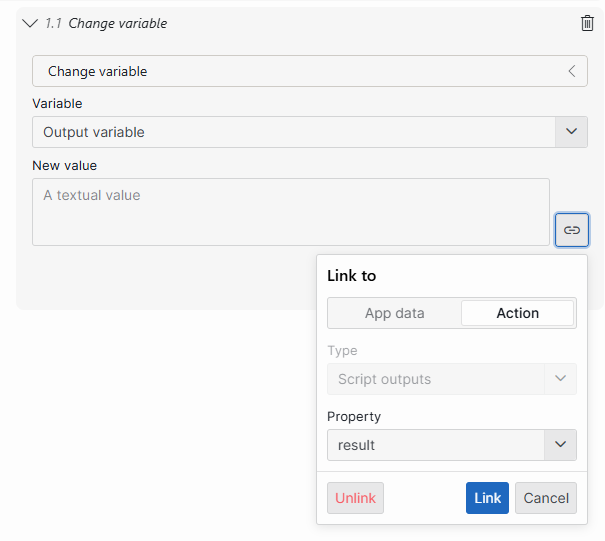Confirm with the blue Link button
The height and width of the screenshot is (541, 605).
click(487, 498)
